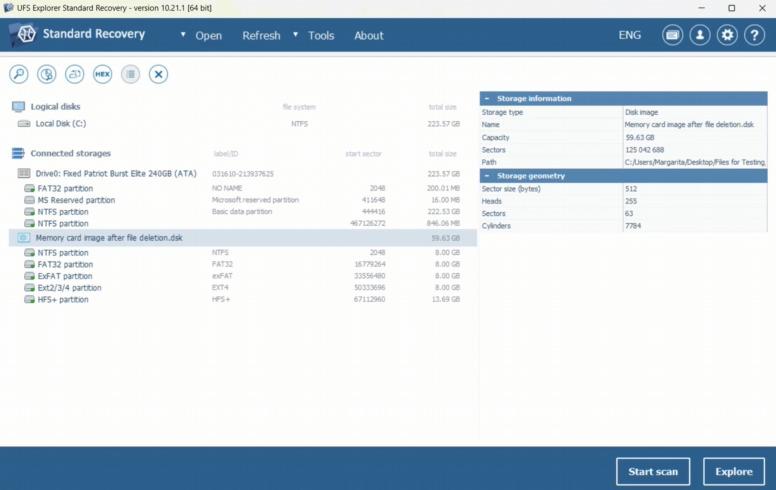This screenshot has width=776, height=490.
Task: Click the Heads value 255
Action: [x=631, y=201]
